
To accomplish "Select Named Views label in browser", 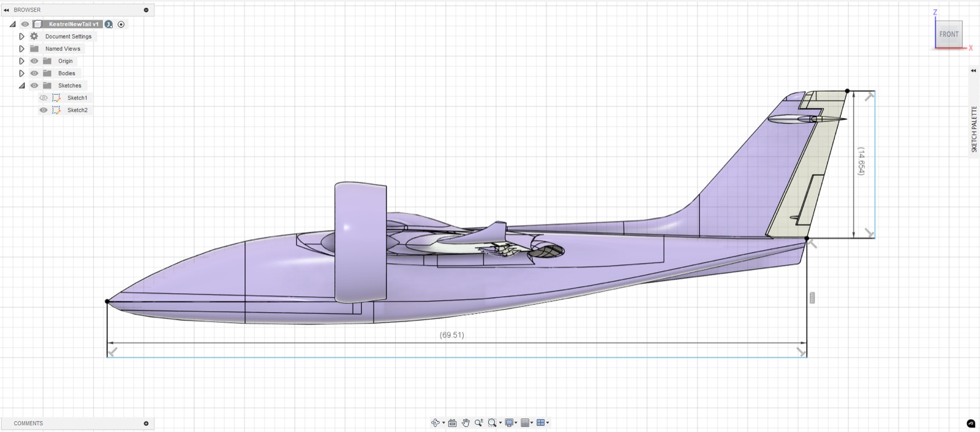I will click(62, 49).
